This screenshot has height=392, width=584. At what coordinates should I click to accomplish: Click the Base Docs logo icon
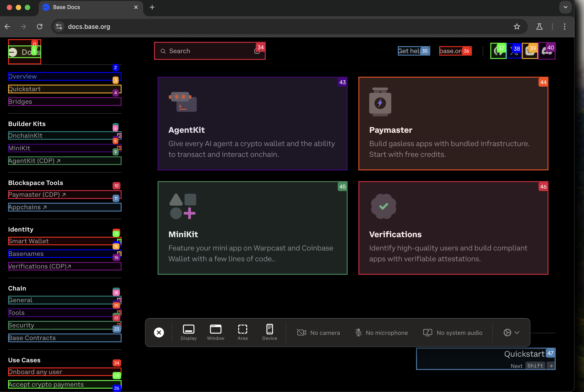pos(13,52)
